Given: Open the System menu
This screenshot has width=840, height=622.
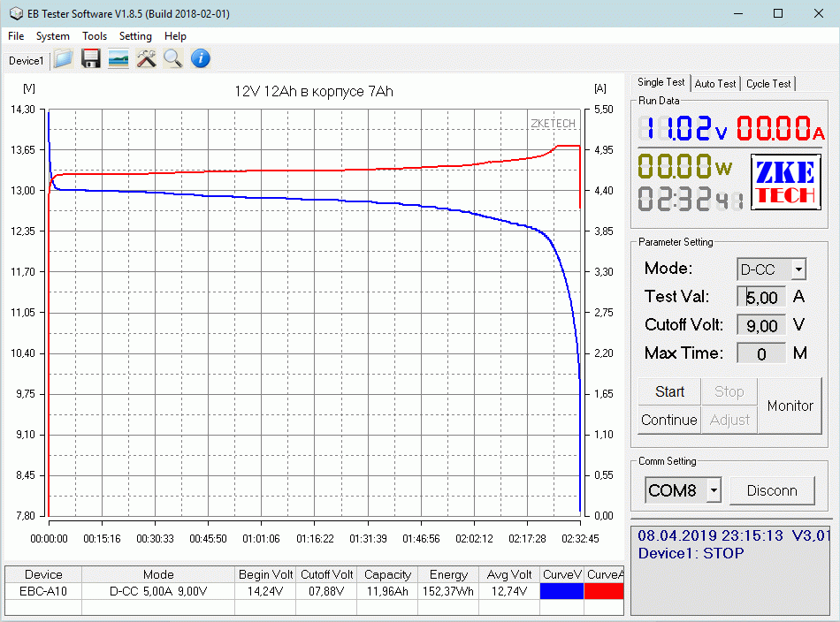Looking at the screenshot, I should coord(52,36).
